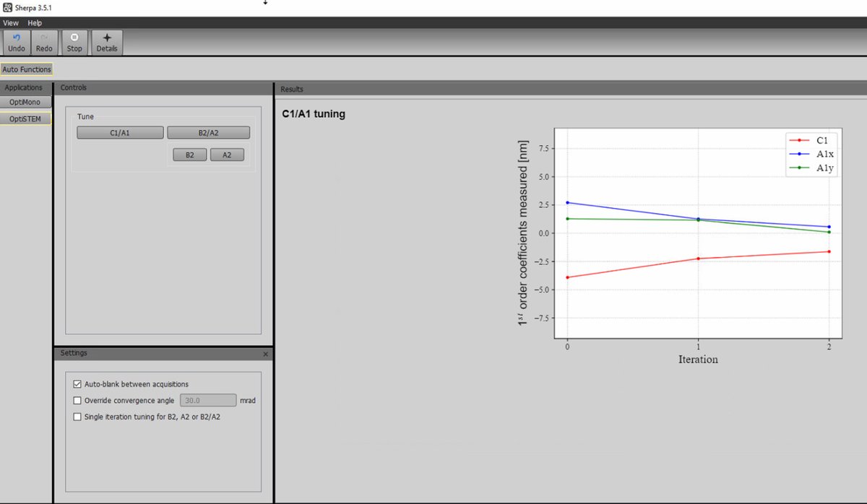867x504 pixels.
Task: Start C1/A1 tuning
Action: pyautogui.click(x=120, y=133)
